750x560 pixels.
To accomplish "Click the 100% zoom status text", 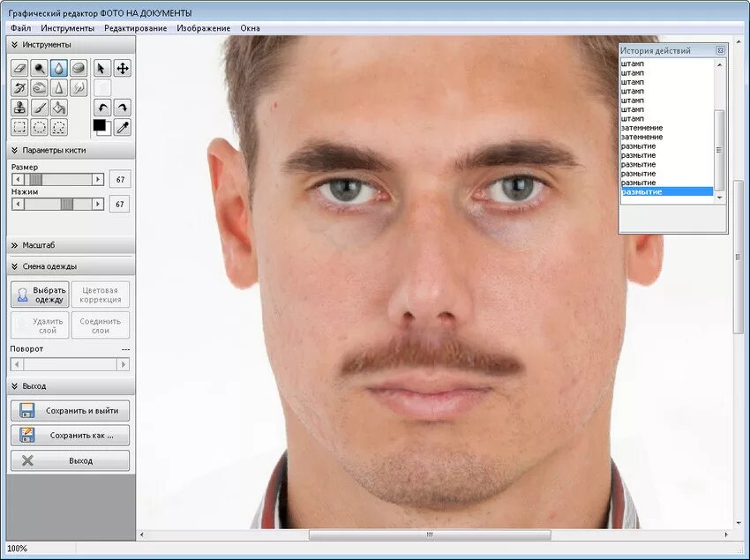I will (x=18, y=548).
